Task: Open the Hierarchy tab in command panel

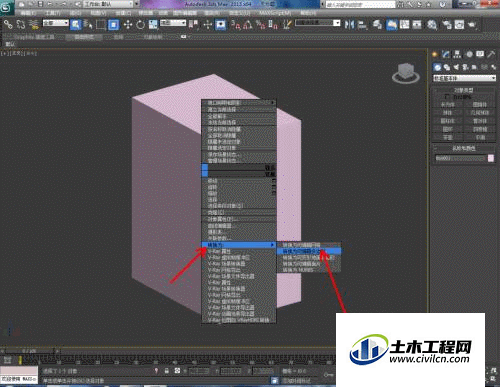Action: tap(457, 54)
